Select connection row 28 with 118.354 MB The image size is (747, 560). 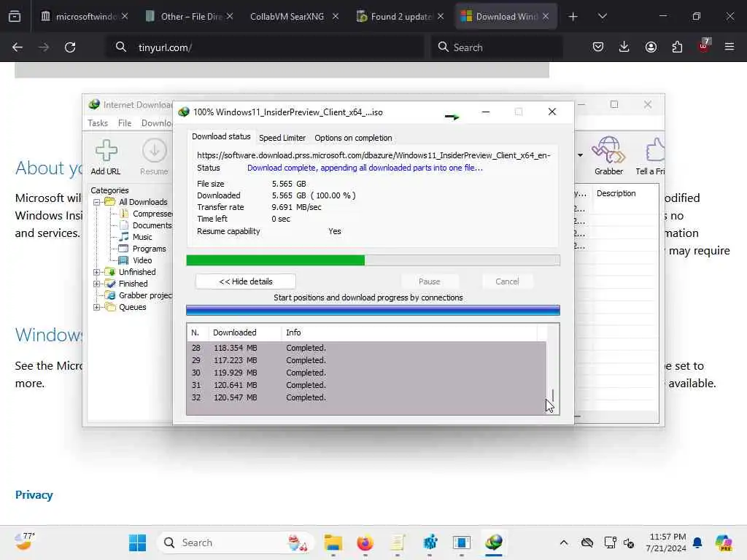coord(366,348)
